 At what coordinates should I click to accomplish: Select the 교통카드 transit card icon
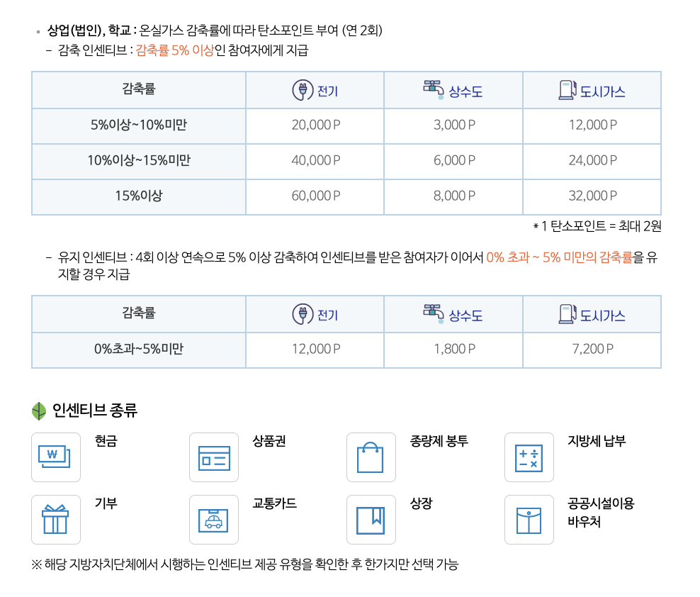(214, 519)
